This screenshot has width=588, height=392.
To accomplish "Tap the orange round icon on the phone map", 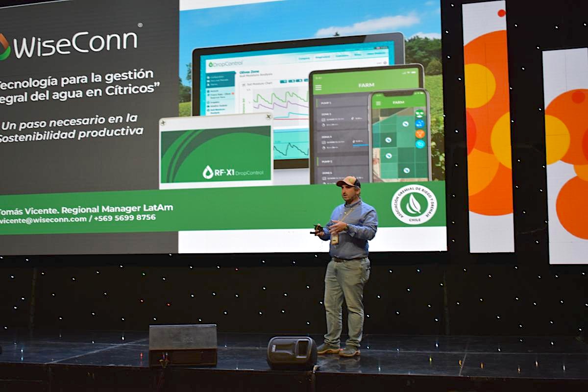I will click(x=420, y=134).
